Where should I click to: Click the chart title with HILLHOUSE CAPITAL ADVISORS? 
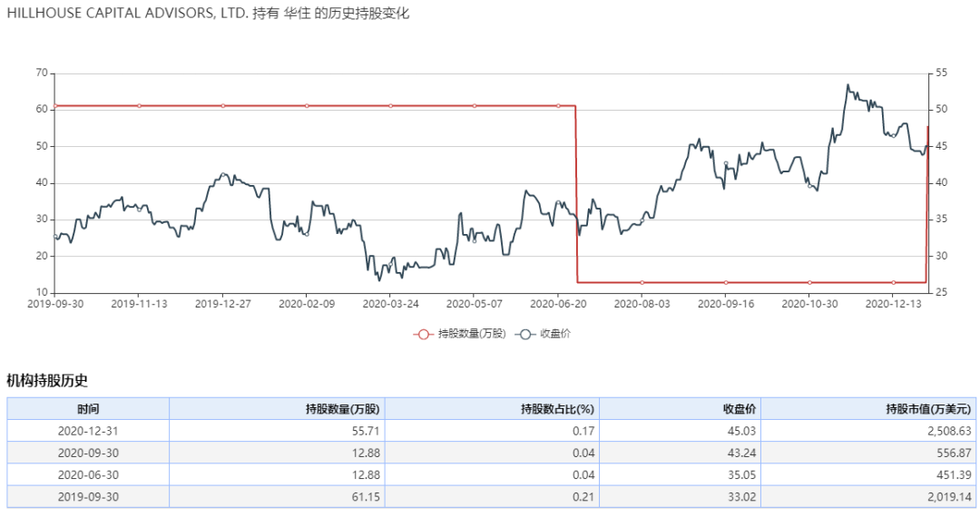click(208, 13)
